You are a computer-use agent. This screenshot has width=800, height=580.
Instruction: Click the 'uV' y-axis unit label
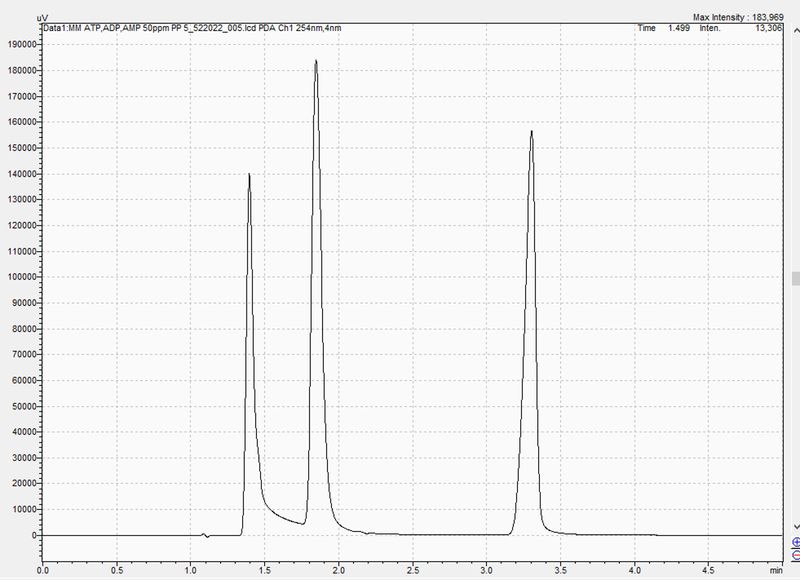pyautogui.click(x=42, y=18)
